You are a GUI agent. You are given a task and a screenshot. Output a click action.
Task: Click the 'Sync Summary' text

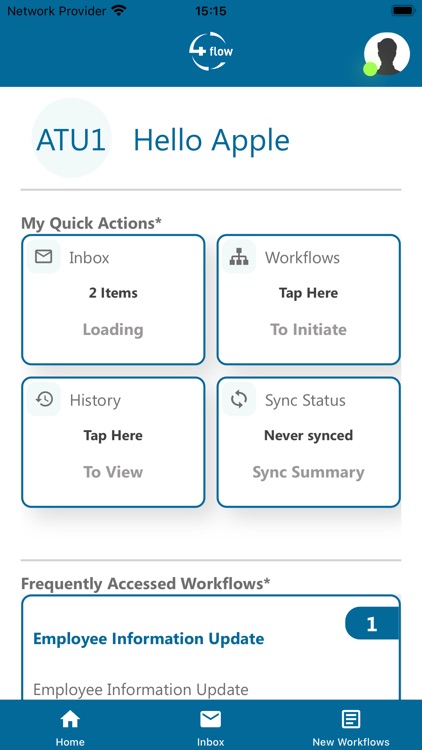point(309,473)
